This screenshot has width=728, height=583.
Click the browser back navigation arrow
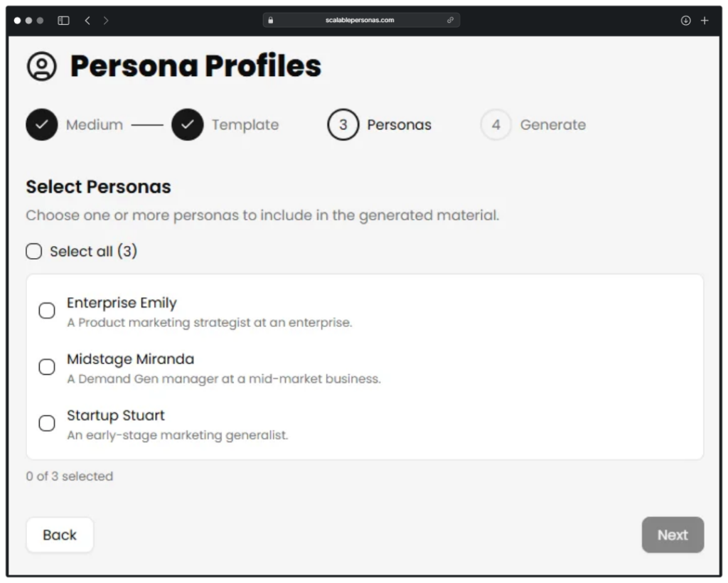[x=87, y=20]
